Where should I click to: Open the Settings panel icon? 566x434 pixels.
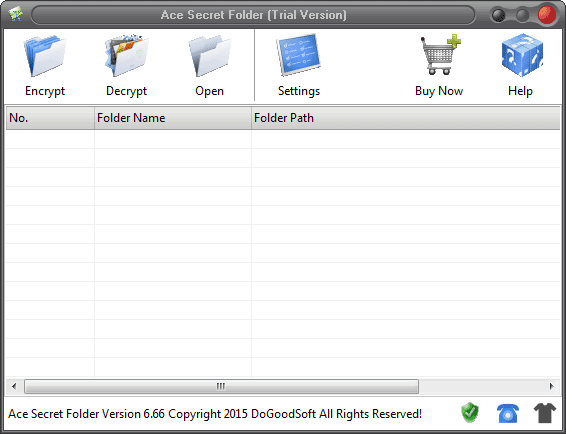coord(299,55)
